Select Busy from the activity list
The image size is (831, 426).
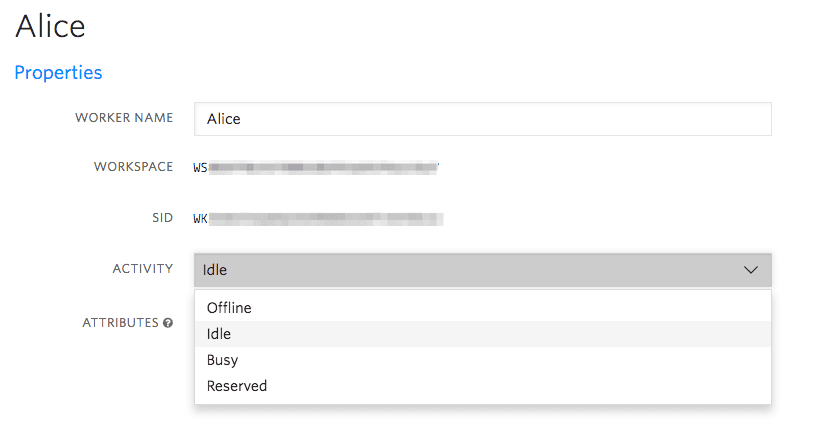point(222,360)
